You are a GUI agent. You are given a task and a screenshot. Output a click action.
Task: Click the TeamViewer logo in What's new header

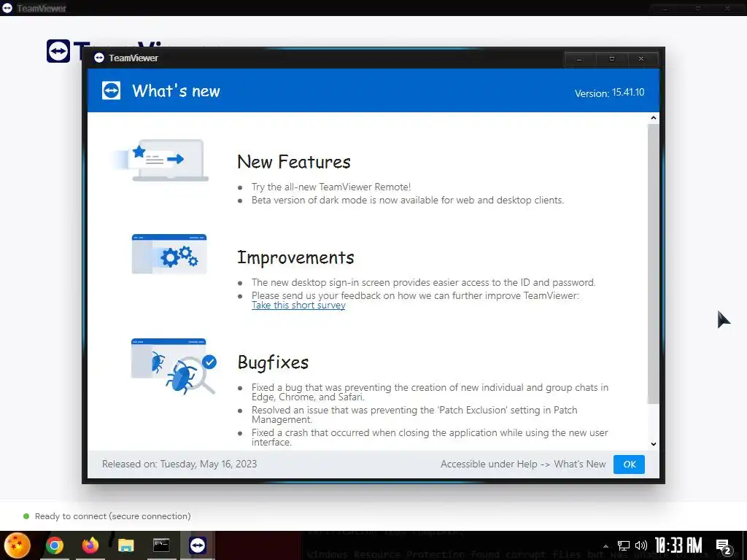click(111, 90)
